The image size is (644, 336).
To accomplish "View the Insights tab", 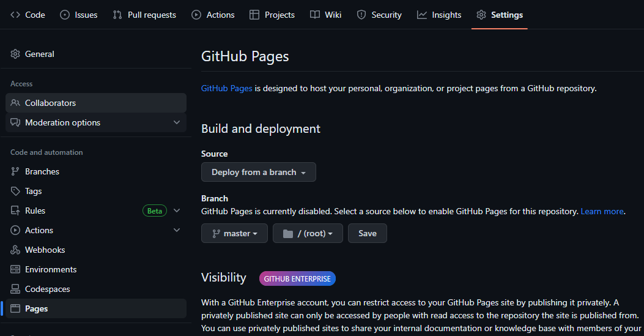I will [439, 15].
